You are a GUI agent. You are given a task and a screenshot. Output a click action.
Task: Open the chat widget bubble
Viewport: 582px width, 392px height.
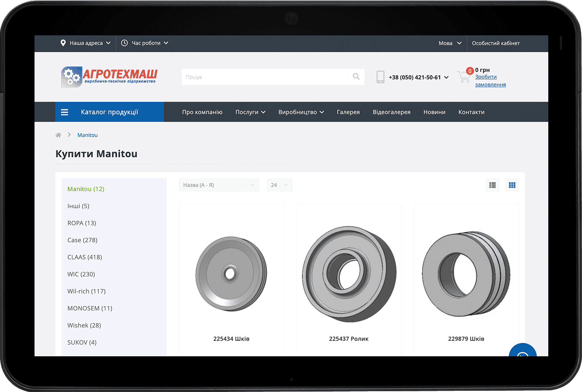[522, 351]
